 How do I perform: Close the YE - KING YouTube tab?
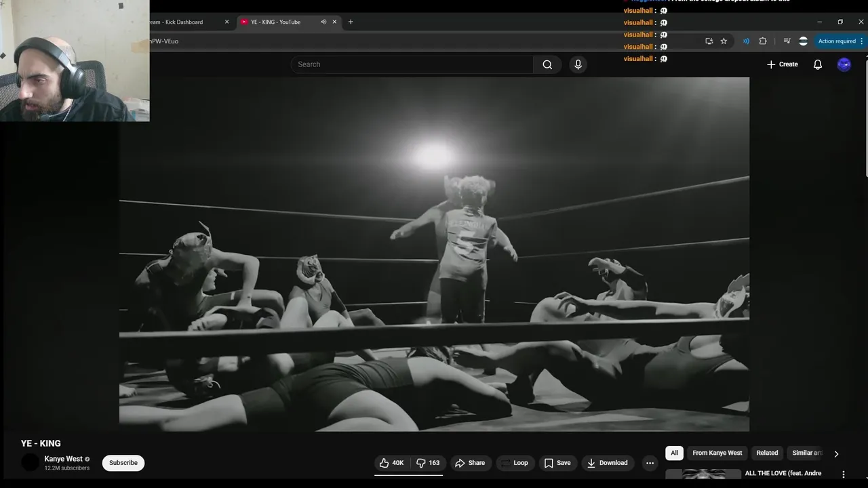coord(334,22)
